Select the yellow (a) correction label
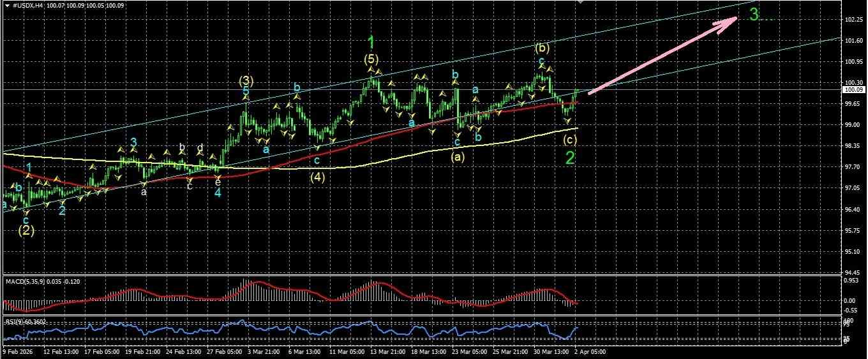868x359 pixels. point(457,156)
